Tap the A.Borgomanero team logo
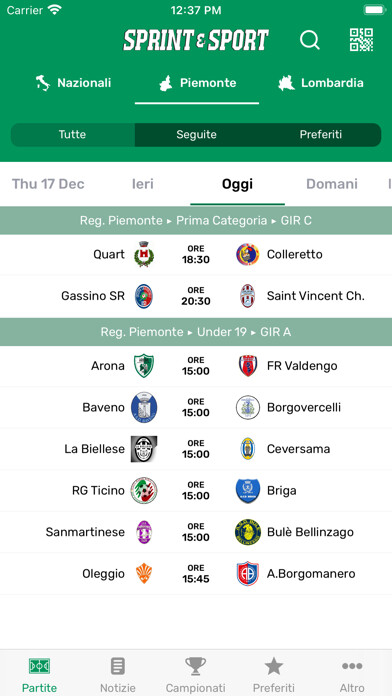Viewport: 392px width, 696px height. click(247, 573)
